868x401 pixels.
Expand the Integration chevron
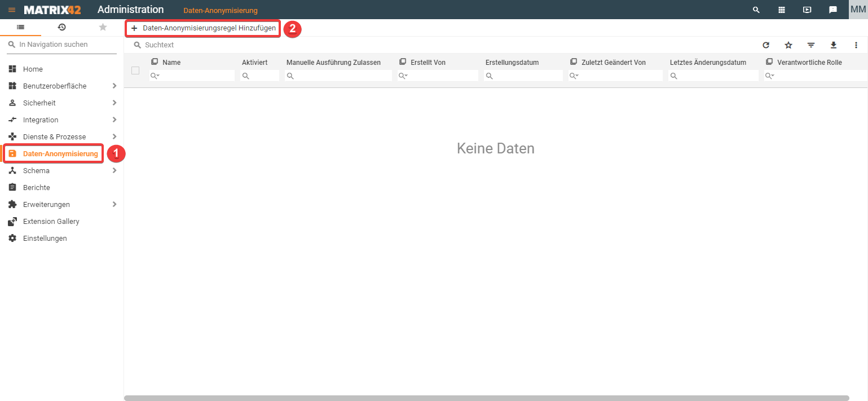pyautogui.click(x=114, y=120)
